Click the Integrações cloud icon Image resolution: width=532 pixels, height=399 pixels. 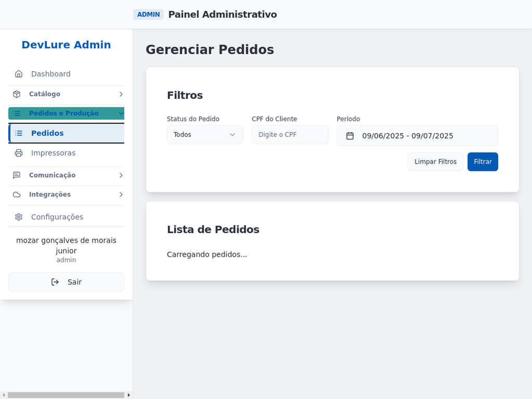tap(17, 194)
